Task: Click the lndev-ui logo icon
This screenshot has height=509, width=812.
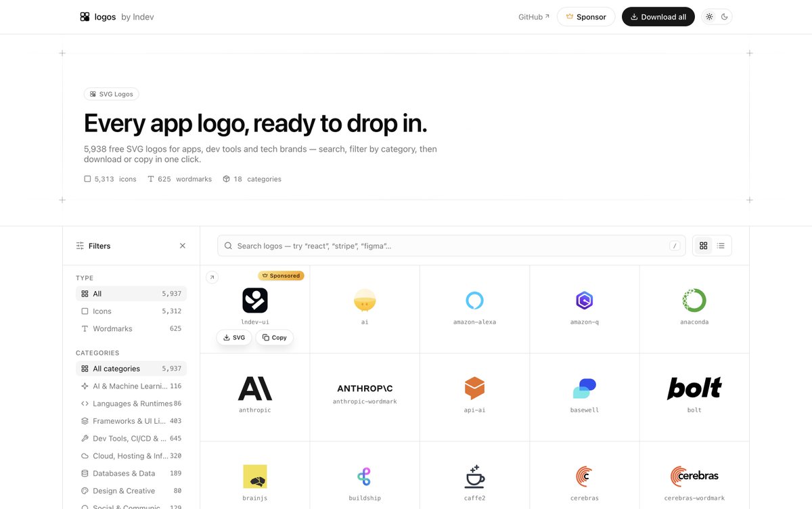Action: pyautogui.click(x=255, y=300)
